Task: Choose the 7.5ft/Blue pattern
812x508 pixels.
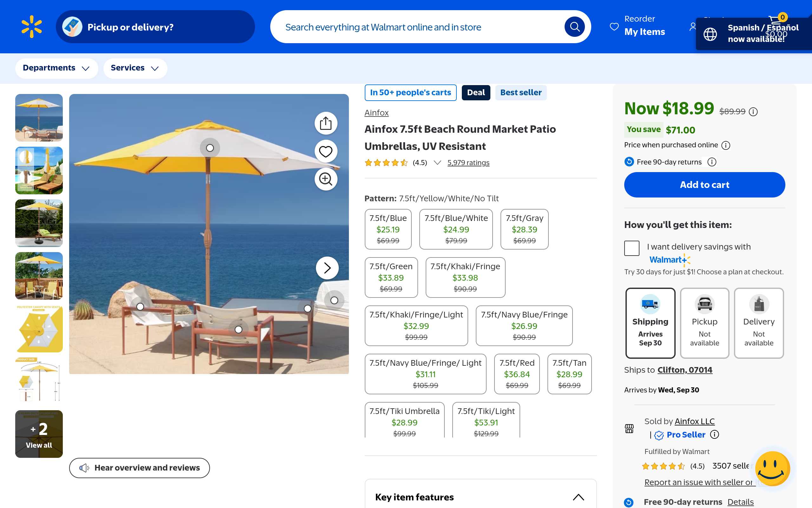Action: click(388, 229)
